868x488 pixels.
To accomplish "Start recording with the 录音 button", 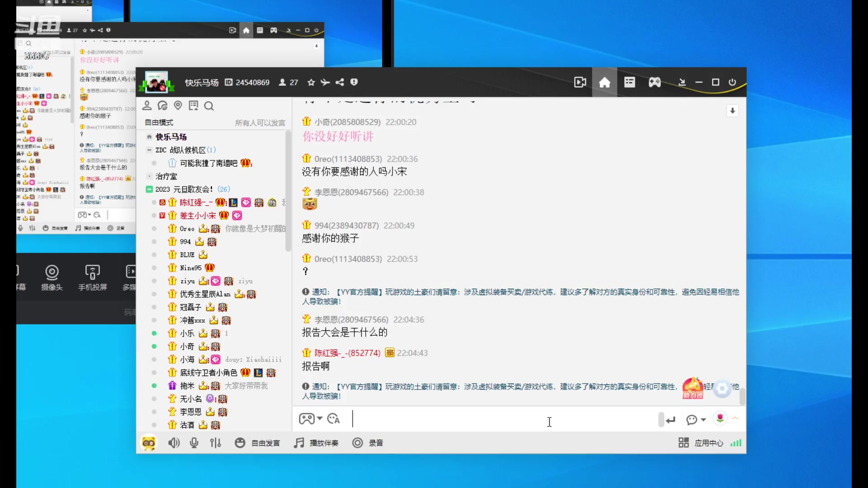I will click(x=368, y=443).
